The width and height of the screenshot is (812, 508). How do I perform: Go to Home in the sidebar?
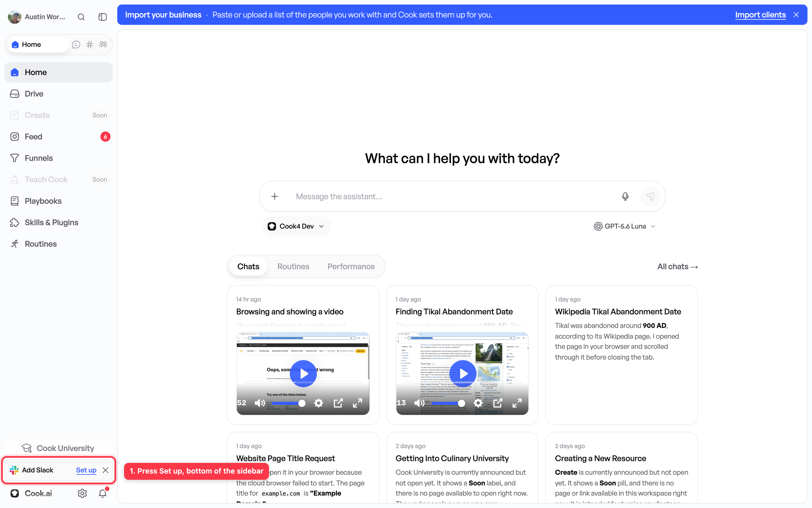59,72
